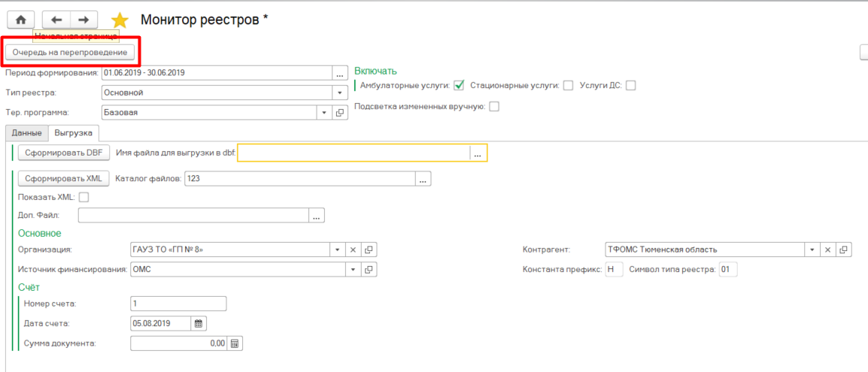The image size is (868, 372).
Task: Clear the Организация field with the X
Action: (x=354, y=250)
